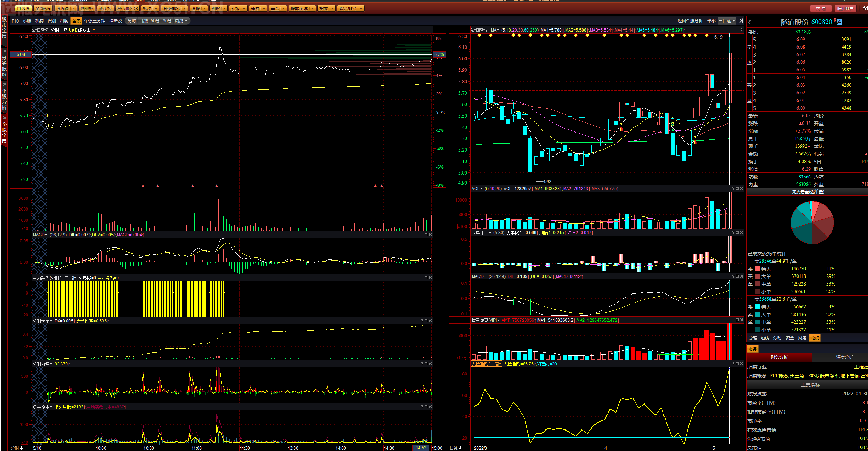868x451 pixels.
Task: Collapse the side panel with the skip arrow icon
Action: (x=741, y=21)
